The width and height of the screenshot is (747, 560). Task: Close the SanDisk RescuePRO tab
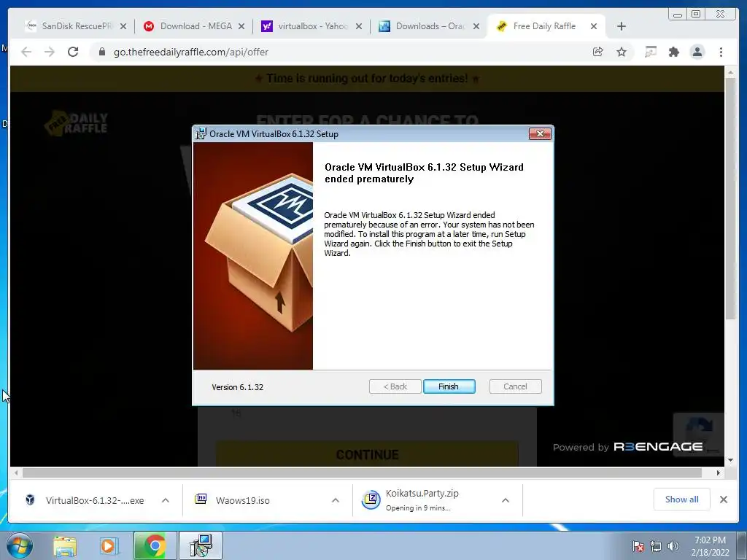point(123,26)
